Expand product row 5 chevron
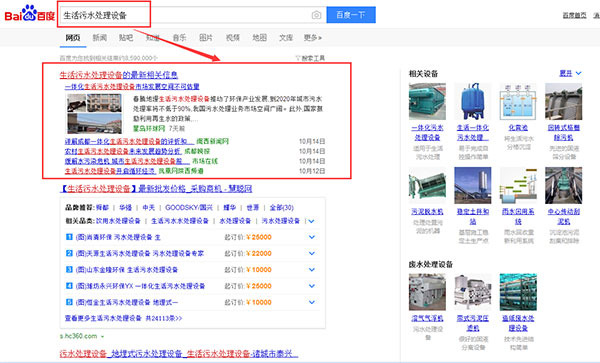 tap(312, 302)
